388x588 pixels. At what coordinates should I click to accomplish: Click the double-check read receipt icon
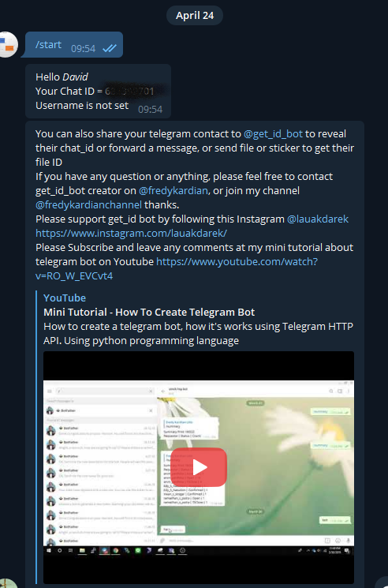110,48
